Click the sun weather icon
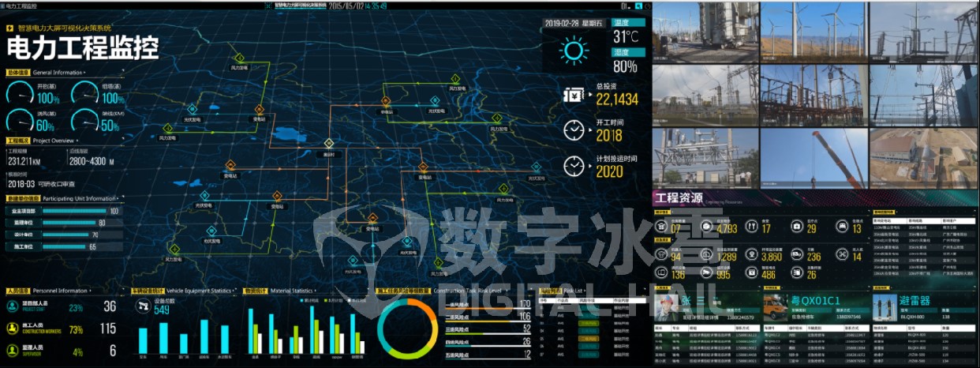 point(574,51)
